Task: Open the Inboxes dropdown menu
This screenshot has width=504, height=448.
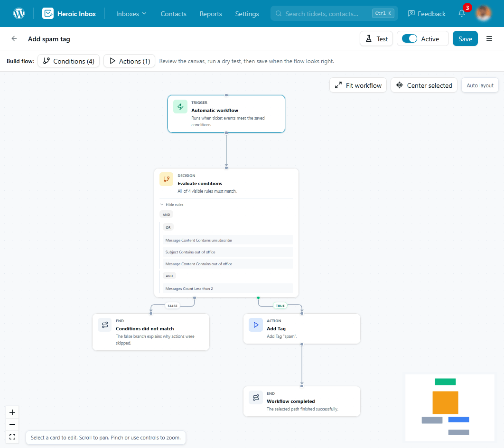Action: 131,13
